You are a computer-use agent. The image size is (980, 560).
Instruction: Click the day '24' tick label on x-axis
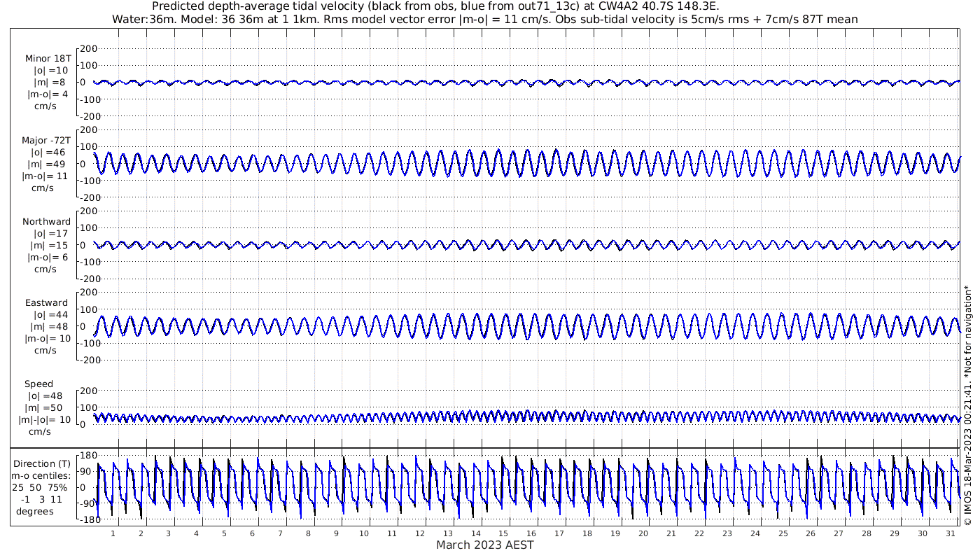coord(755,533)
